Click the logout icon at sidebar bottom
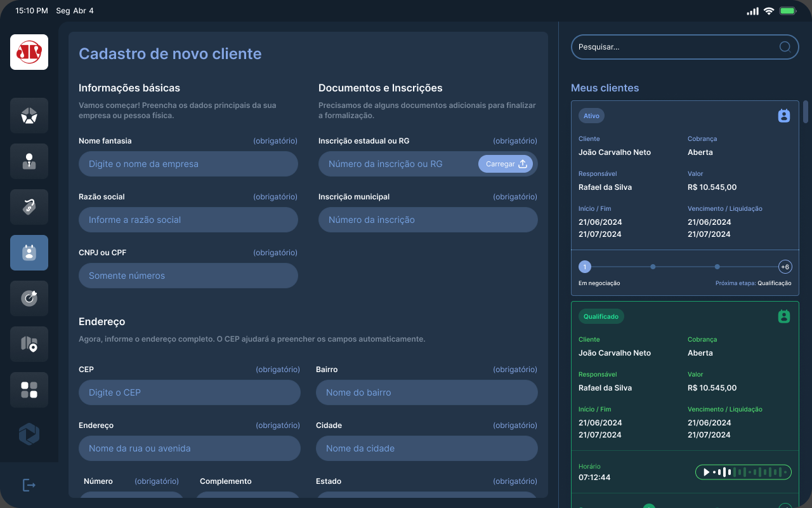The width and height of the screenshot is (812, 508). click(x=29, y=485)
